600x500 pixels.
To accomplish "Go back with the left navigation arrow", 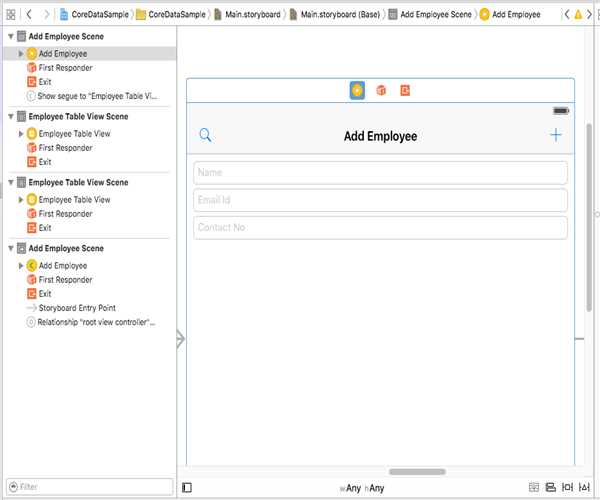I will [29, 15].
